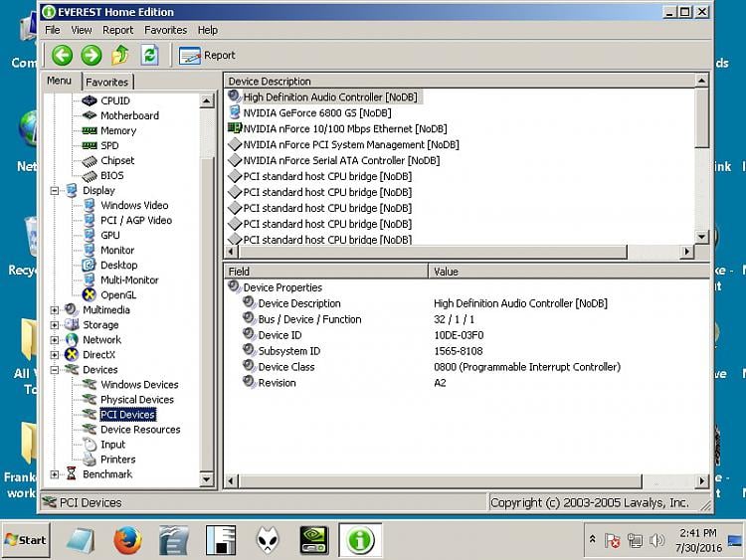Click the Multi-Monitor item icon
This screenshot has width=746, height=560.
point(89,280)
